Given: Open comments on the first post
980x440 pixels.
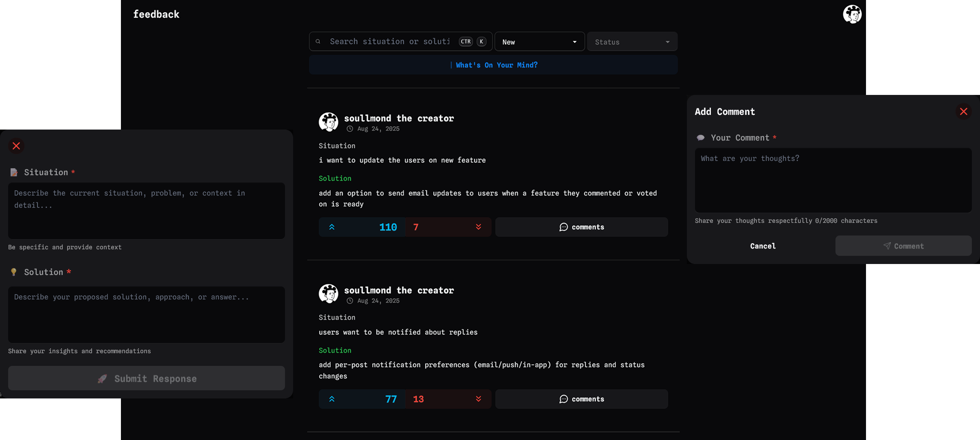Looking at the screenshot, I should click(x=581, y=227).
